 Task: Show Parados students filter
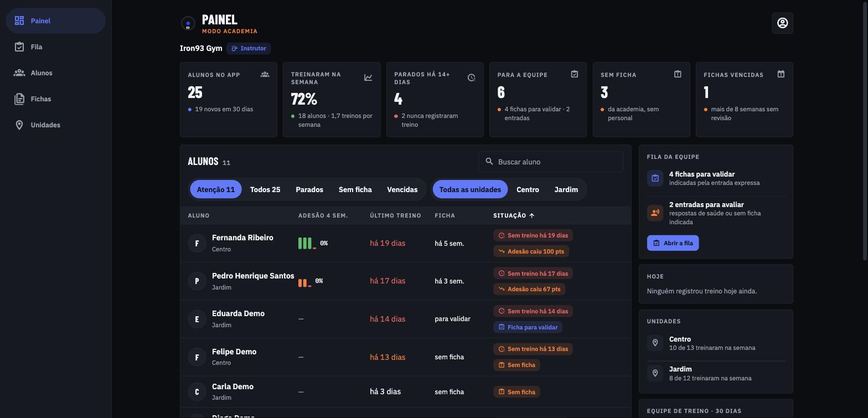[309, 189]
